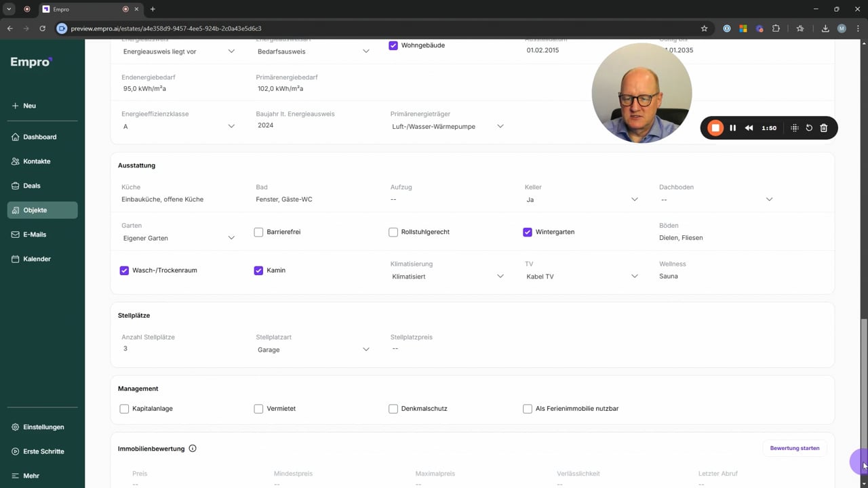
Task: Open the Stellplatzart dropdown
Action: click(x=313, y=350)
